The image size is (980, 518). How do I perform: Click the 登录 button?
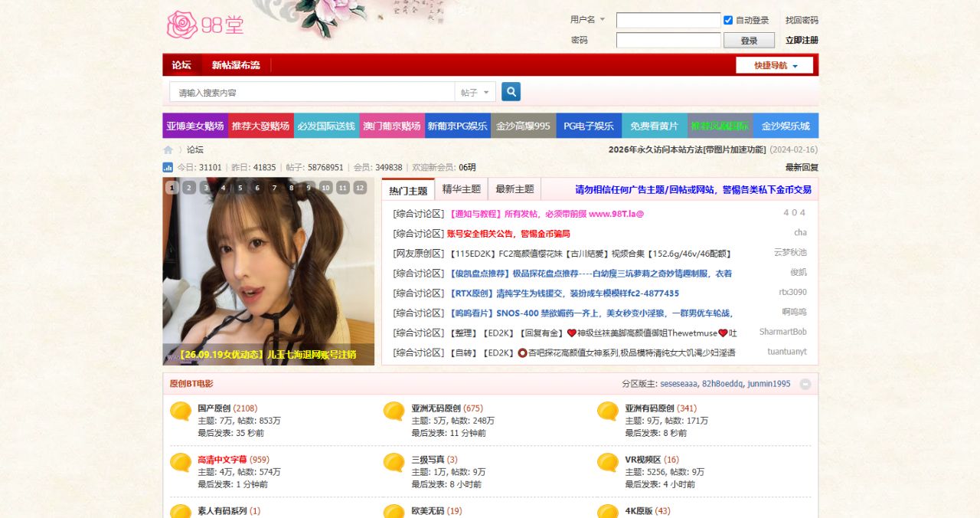tap(749, 41)
